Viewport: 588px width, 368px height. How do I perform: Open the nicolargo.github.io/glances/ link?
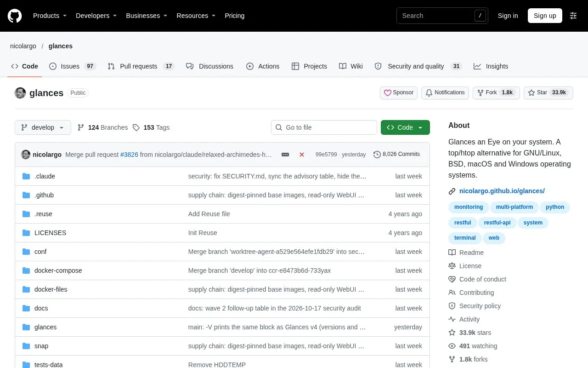(502, 191)
